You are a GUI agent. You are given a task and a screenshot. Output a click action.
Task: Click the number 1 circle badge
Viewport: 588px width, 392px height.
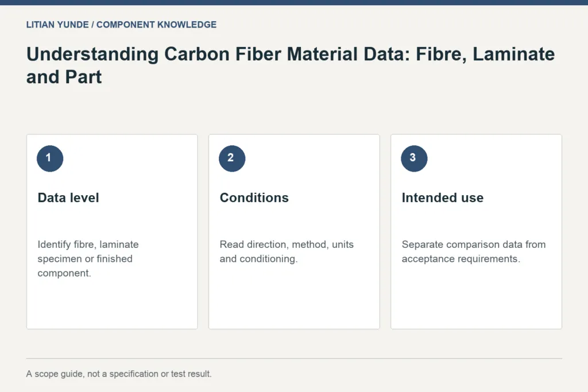click(x=50, y=158)
